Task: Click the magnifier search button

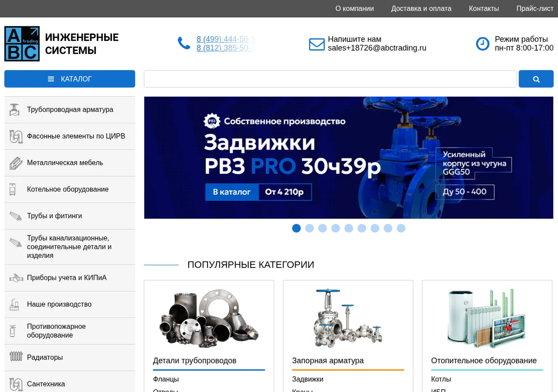Action: click(536, 79)
